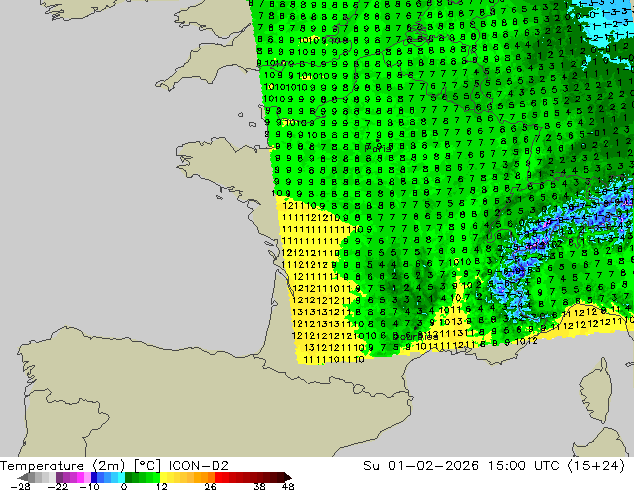Click the dark blue legend swatch above -10
Screen dimensions: 634x490
(94, 477)
